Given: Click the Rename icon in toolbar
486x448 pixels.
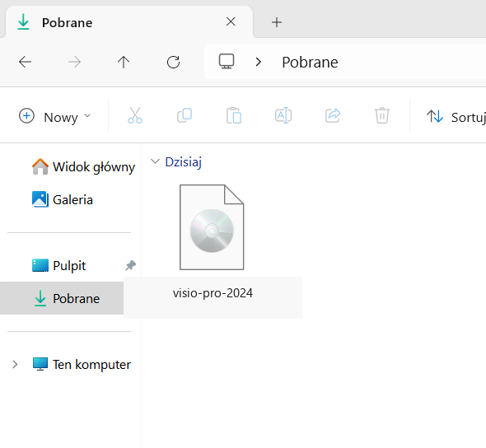Looking at the screenshot, I should click(283, 115).
